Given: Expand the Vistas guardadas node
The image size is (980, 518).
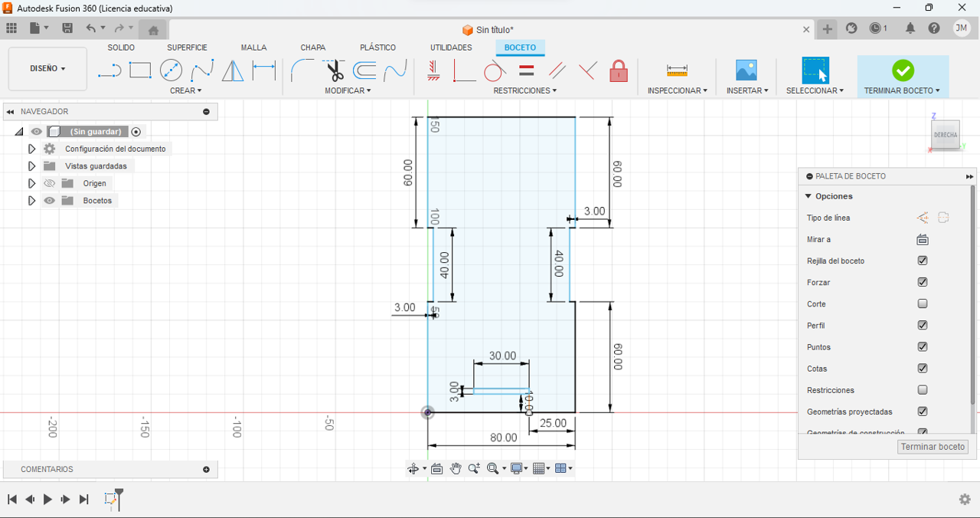Looking at the screenshot, I should pos(31,166).
